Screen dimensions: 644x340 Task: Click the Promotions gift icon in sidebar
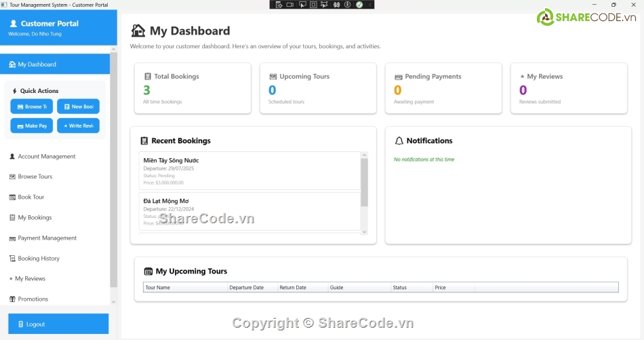pyautogui.click(x=12, y=299)
